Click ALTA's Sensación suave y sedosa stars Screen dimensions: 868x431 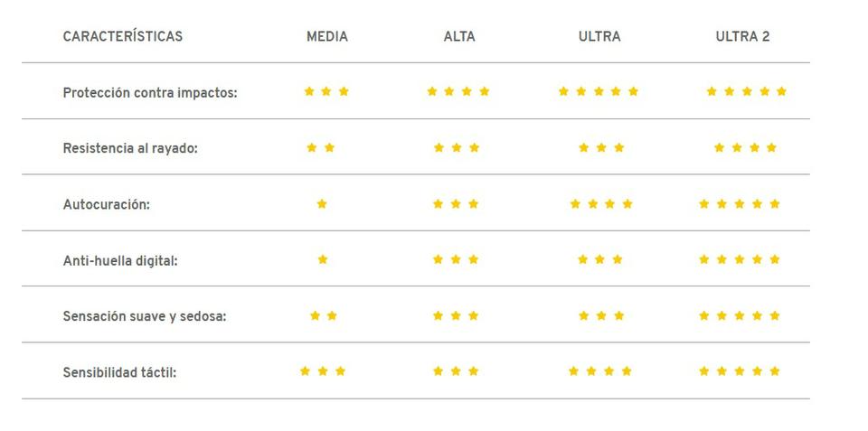click(456, 316)
